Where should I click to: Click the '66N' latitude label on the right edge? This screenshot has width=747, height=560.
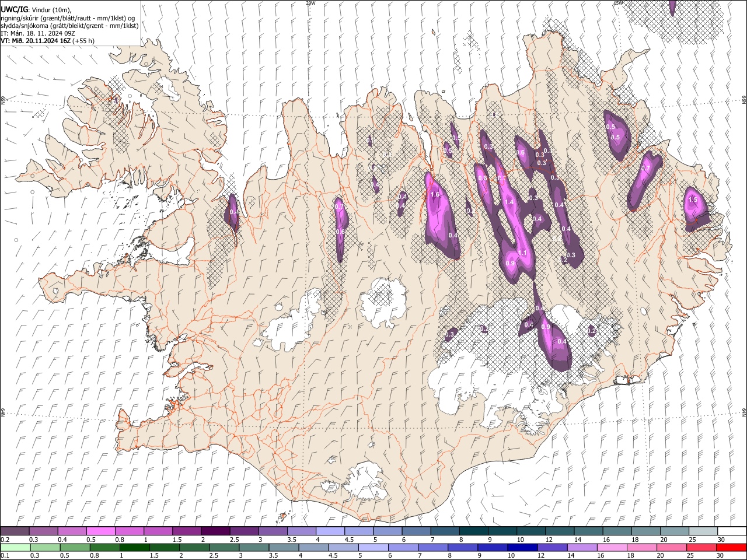click(744, 100)
